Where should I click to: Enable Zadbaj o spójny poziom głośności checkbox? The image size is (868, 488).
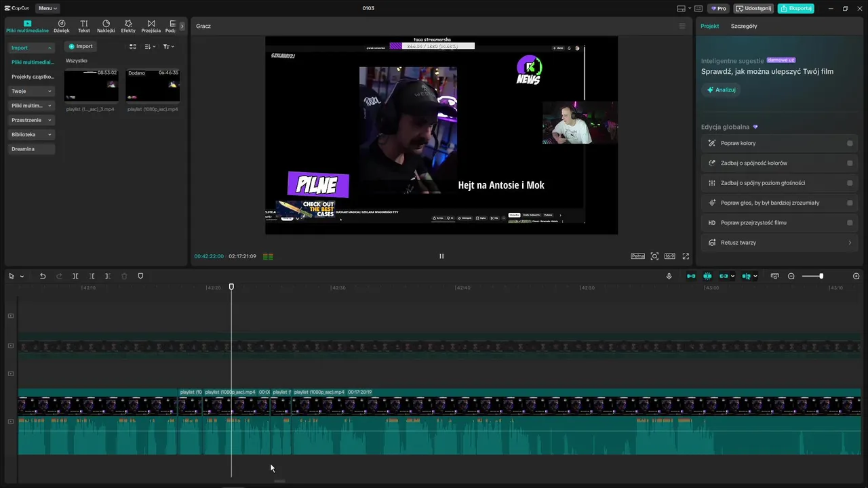click(x=850, y=183)
